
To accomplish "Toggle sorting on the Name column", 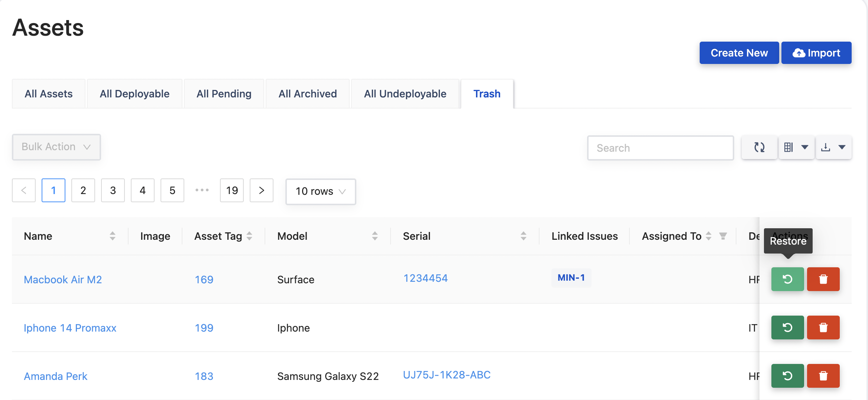I will pos(113,236).
